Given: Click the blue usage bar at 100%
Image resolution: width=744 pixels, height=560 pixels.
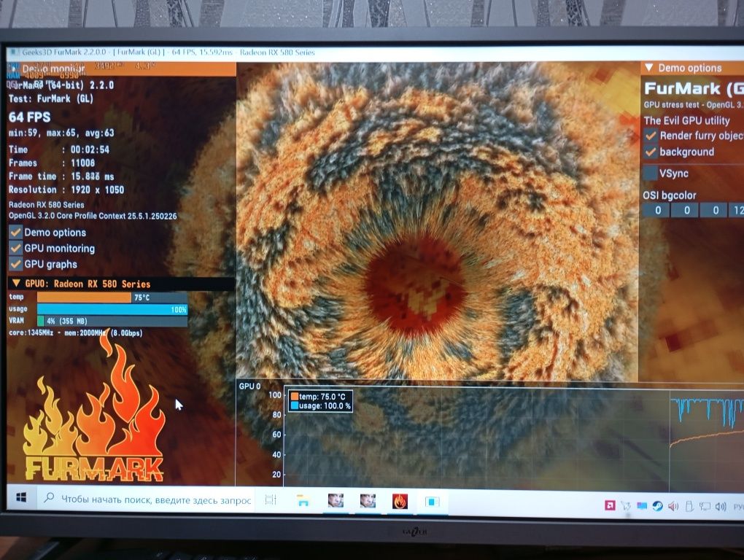Looking at the screenshot, I should tap(112, 310).
